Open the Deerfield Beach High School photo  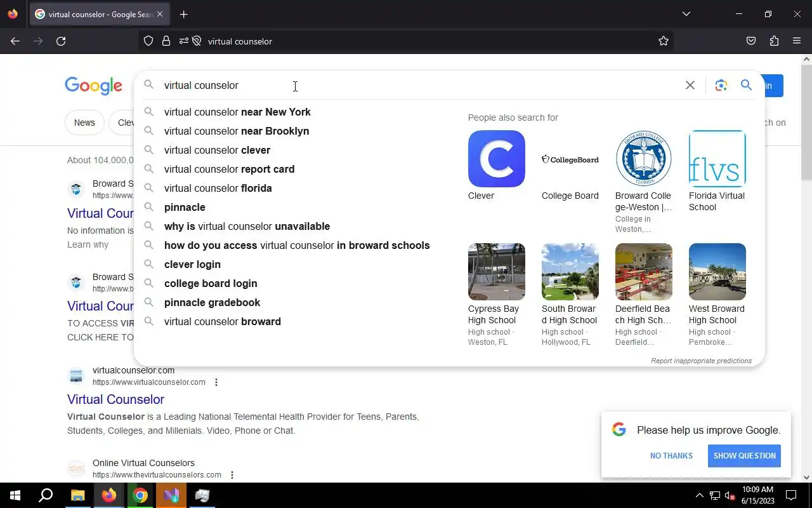click(644, 272)
